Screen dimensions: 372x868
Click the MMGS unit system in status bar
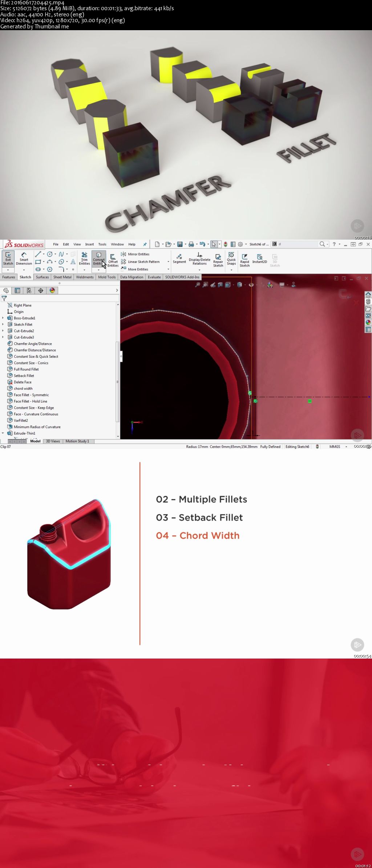335,447
